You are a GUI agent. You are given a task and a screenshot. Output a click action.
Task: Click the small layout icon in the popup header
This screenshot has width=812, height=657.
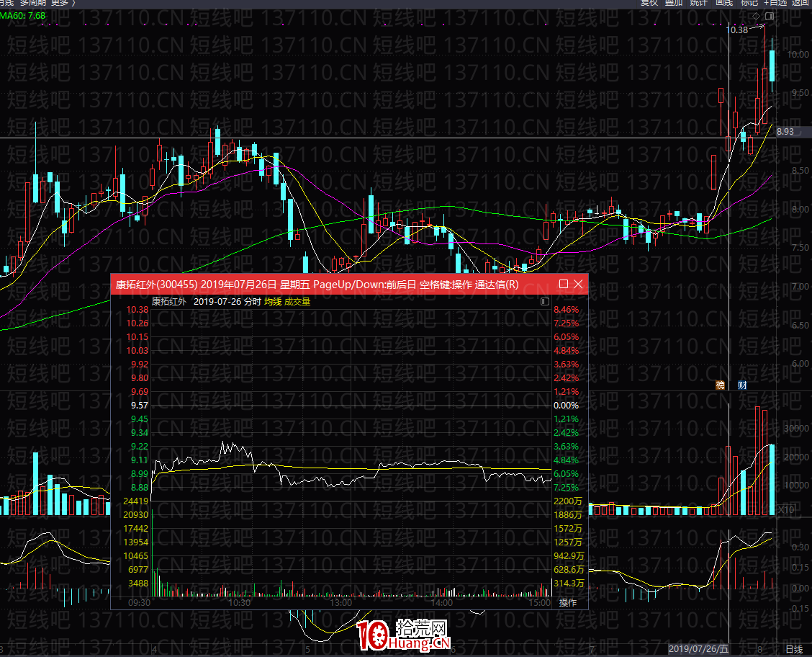pos(545,302)
